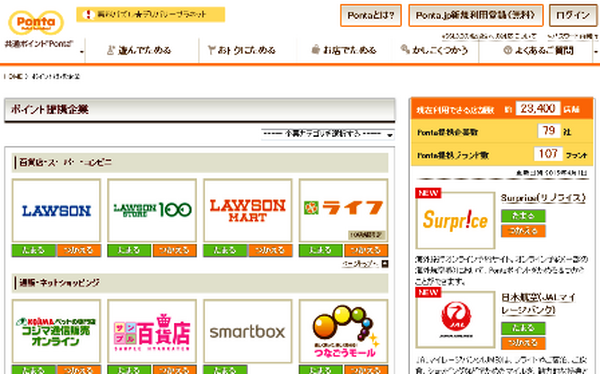Click たまる under LAWSON STORE 100
This screenshot has height=374, width=600.
pyautogui.click(x=129, y=250)
